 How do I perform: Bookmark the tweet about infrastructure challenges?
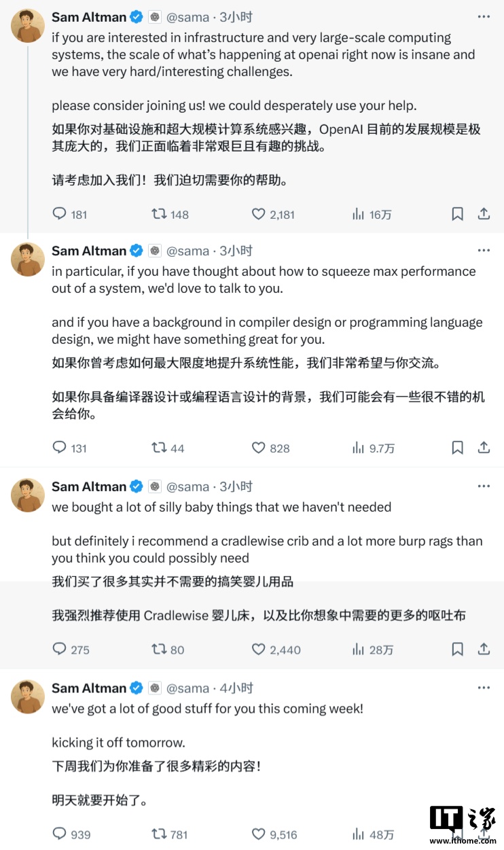[458, 214]
